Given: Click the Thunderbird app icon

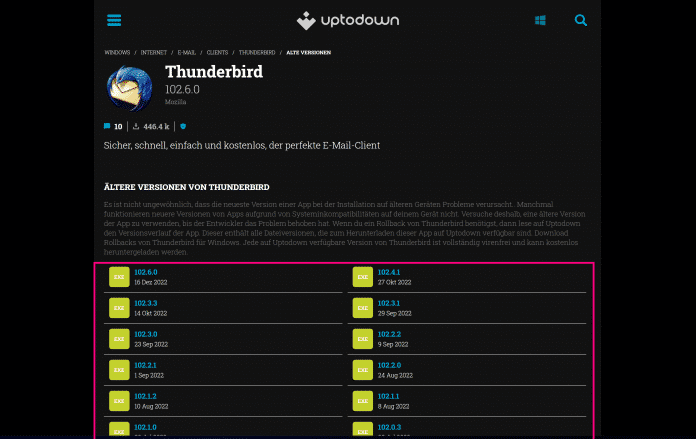Looking at the screenshot, I should [130, 87].
